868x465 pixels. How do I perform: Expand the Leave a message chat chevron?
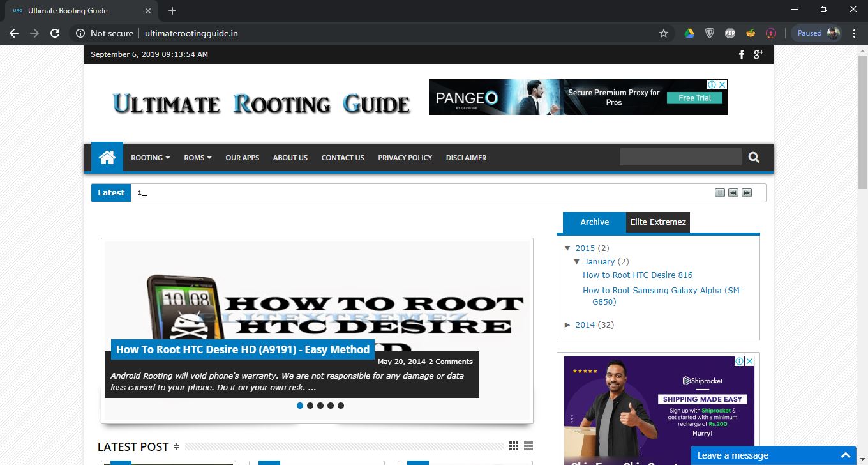846,455
